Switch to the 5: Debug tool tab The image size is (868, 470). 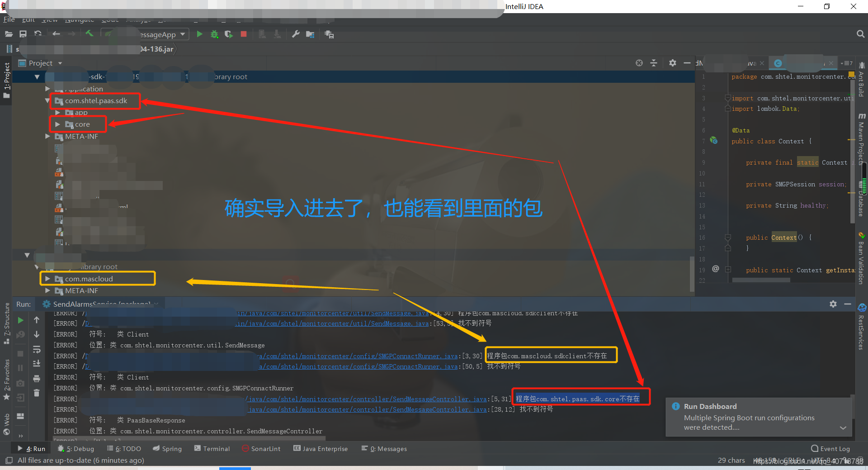click(76, 449)
